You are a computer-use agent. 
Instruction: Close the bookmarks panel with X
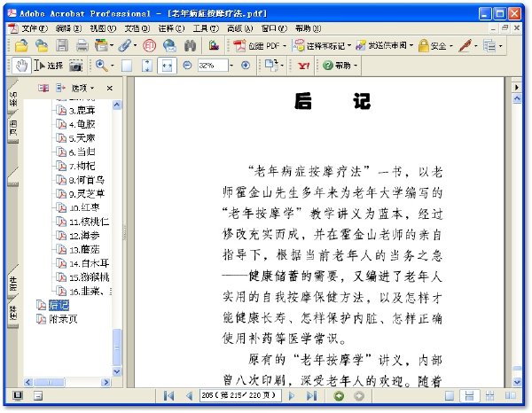pos(109,88)
